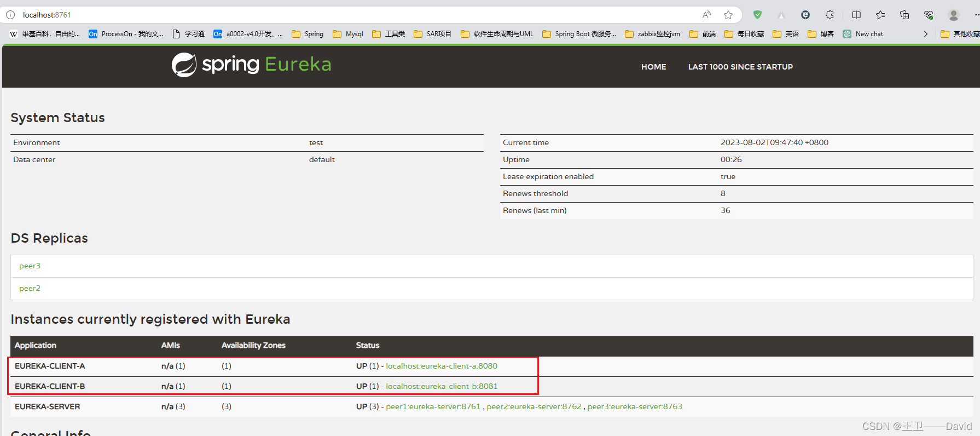This screenshot has width=980, height=436.
Task: Click the Read aloud icon in the address bar
Action: (707, 15)
